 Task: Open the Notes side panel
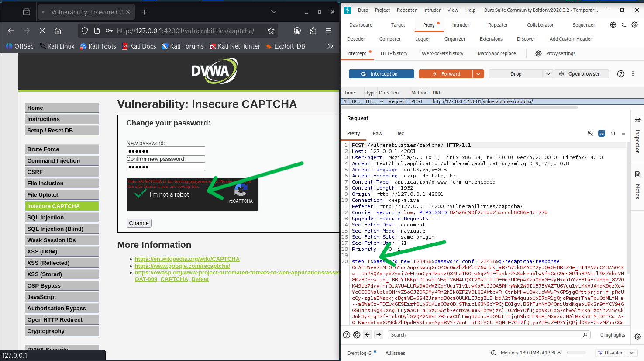pos(637,185)
